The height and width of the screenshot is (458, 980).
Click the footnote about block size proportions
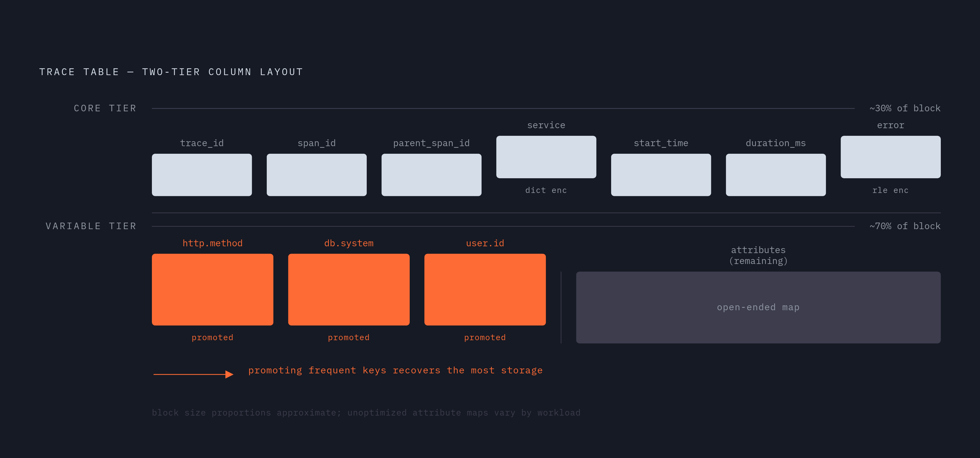pyautogui.click(x=366, y=413)
